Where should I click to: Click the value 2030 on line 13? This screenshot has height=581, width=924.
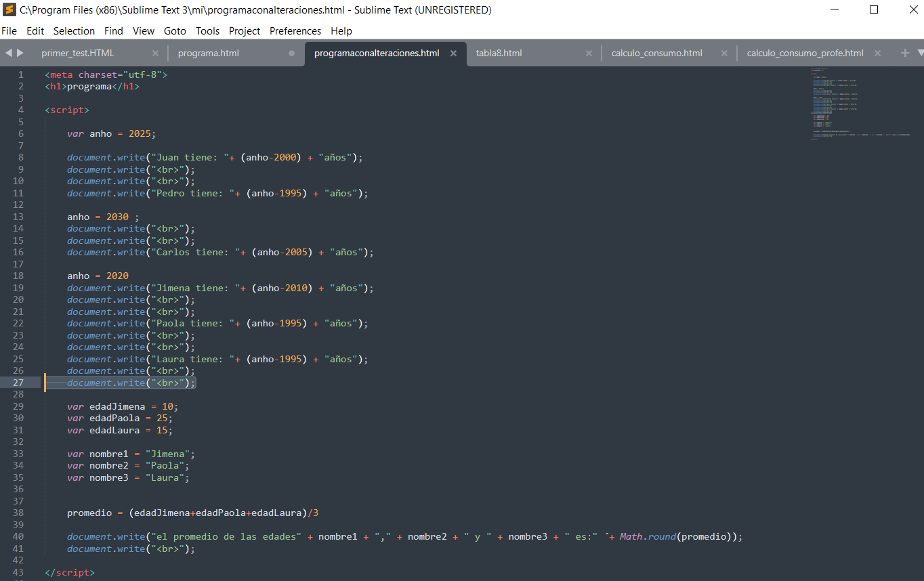tap(117, 217)
